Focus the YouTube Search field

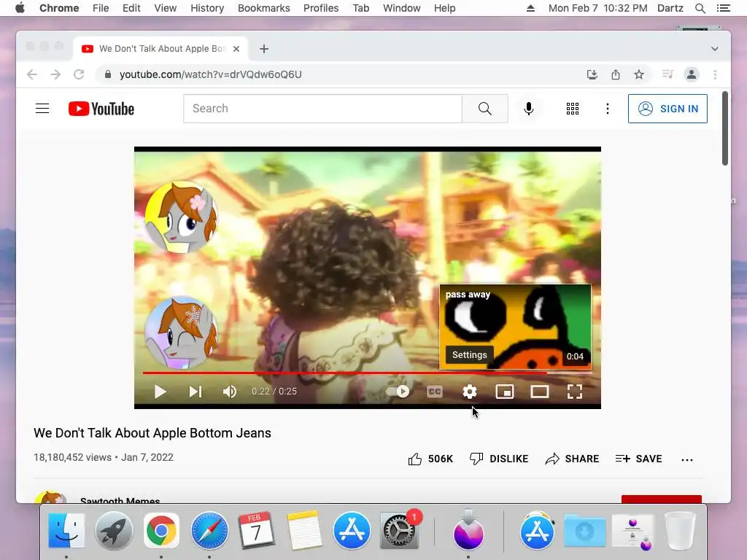click(x=322, y=109)
